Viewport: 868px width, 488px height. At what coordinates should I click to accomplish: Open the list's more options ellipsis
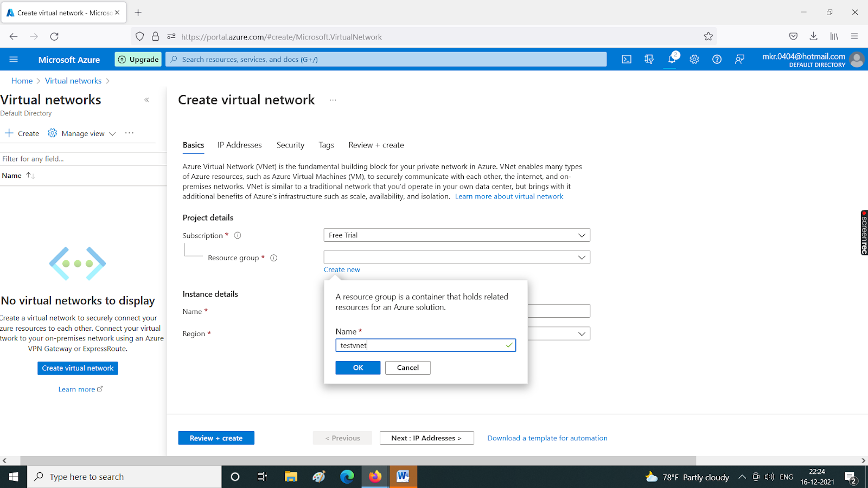(x=129, y=133)
